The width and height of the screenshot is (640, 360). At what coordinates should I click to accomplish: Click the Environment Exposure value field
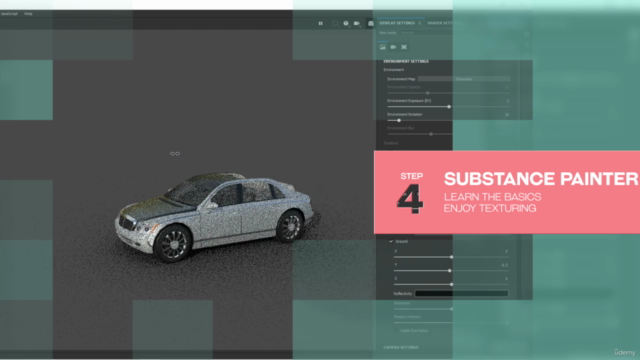click(x=507, y=101)
